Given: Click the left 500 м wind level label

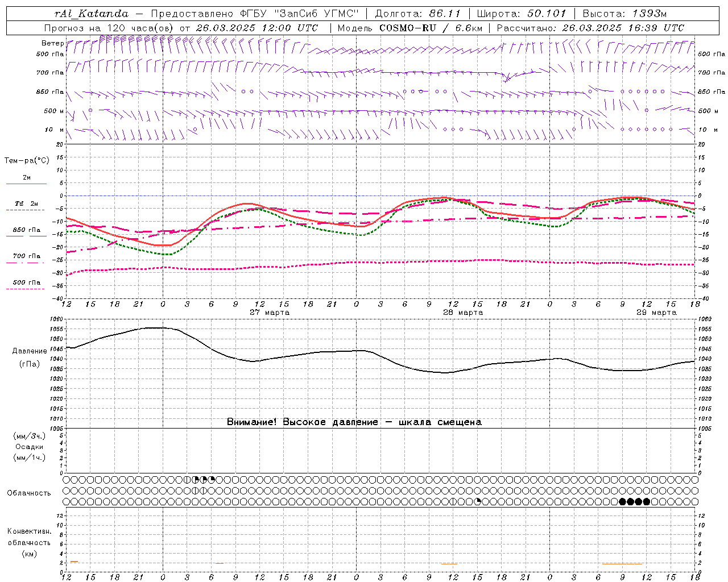Looking at the screenshot, I should tap(54, 111).
